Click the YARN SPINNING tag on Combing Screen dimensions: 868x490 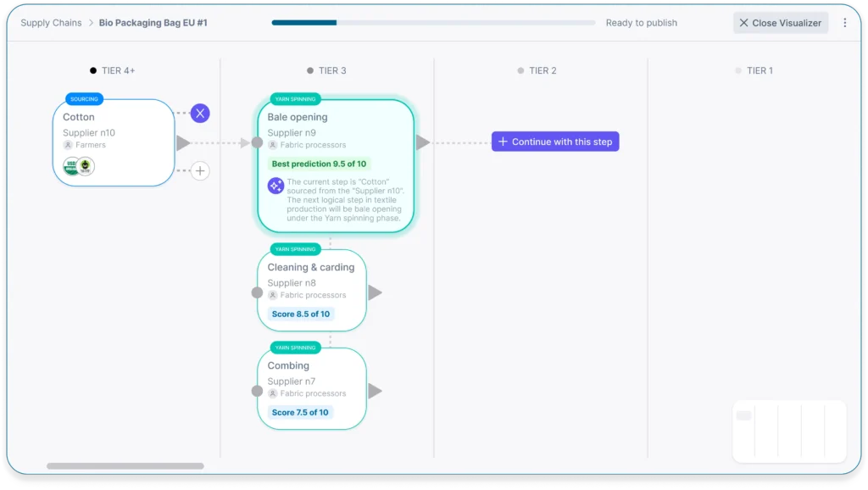(x=295, y=348)
